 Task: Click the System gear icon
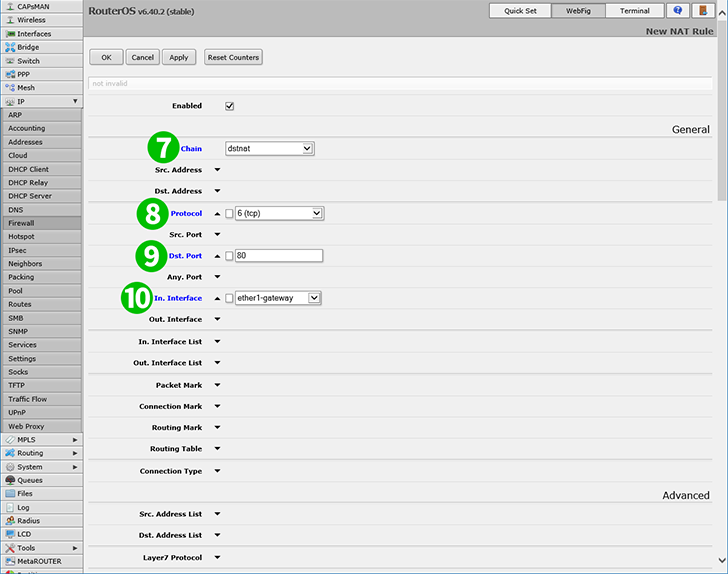(x=10, y=467)
